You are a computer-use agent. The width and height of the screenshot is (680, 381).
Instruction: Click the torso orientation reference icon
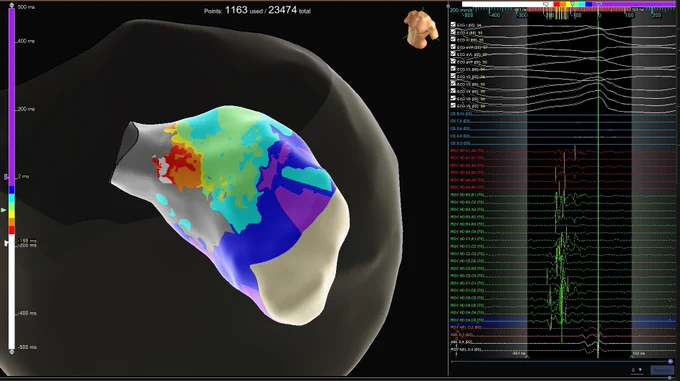point(420,28)
